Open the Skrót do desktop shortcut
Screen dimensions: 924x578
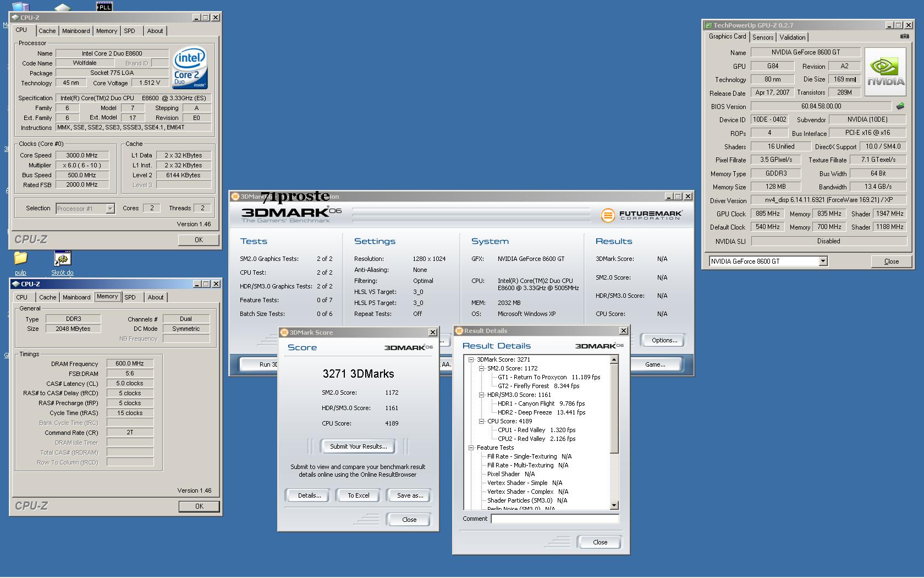62,261
